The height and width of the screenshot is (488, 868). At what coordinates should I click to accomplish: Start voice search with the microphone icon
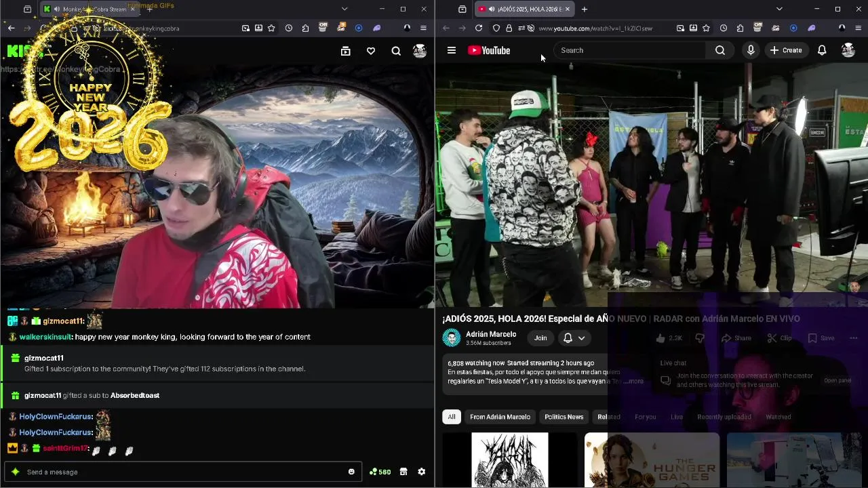(751, 50)
